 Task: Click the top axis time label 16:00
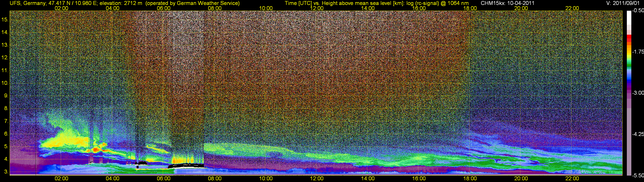(x=419, y=8)
